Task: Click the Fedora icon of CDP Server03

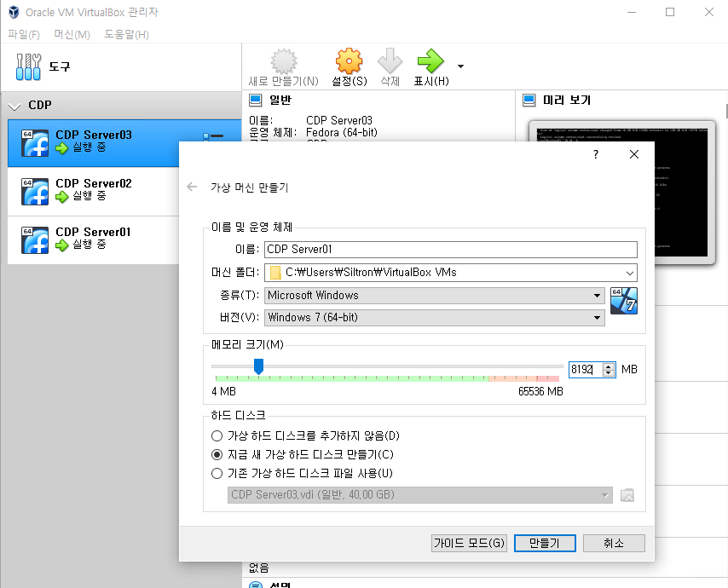Action: [35, 143]
